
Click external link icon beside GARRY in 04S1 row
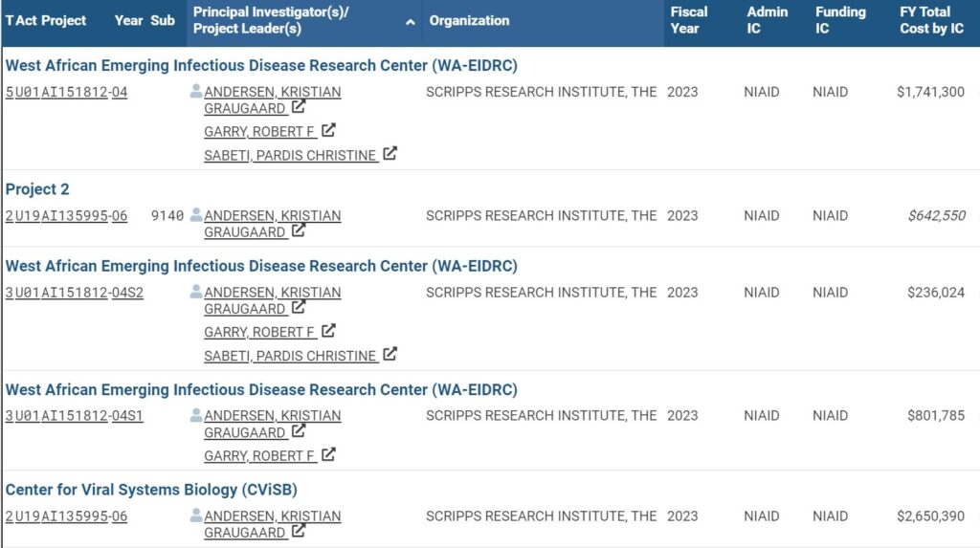point(328,454)
